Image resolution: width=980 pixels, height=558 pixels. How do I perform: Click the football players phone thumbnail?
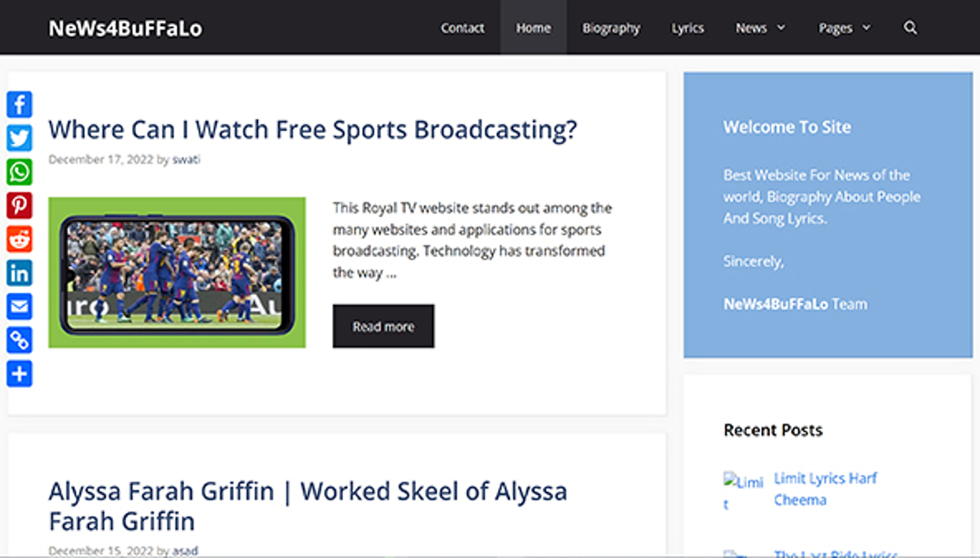[177, 272]
